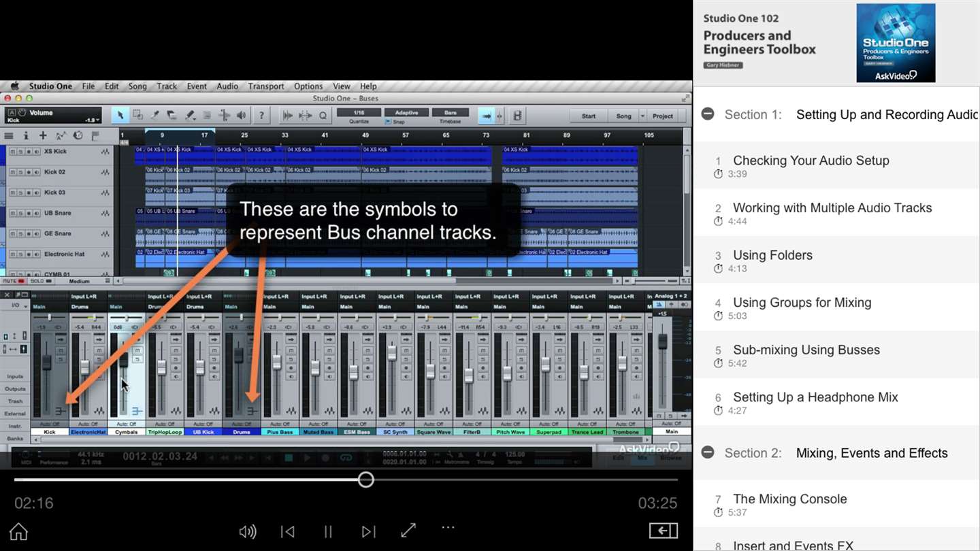This screenshot has height=551, width=980.
Task: Go to the home screen icon
Action: (x=18, y=531)
